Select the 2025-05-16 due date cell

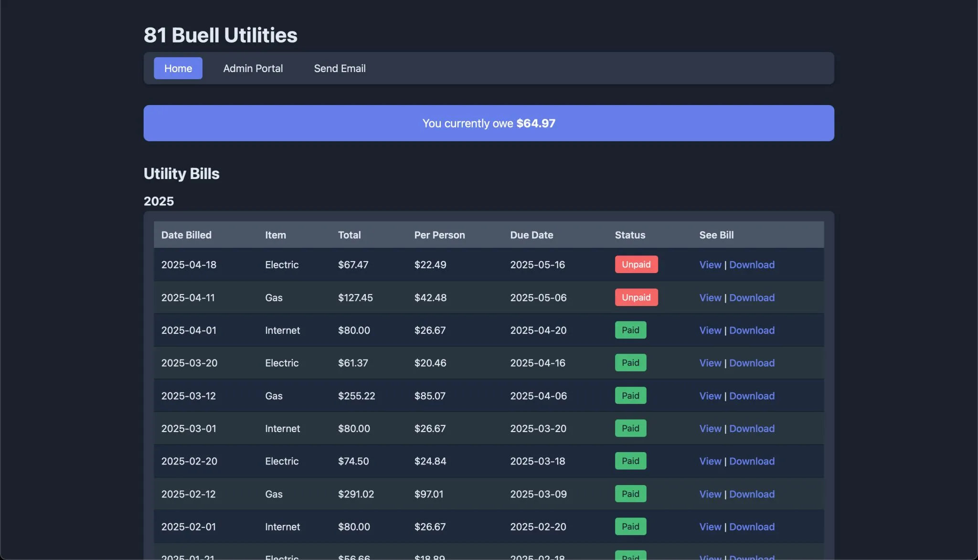click(x=537, y=264)
